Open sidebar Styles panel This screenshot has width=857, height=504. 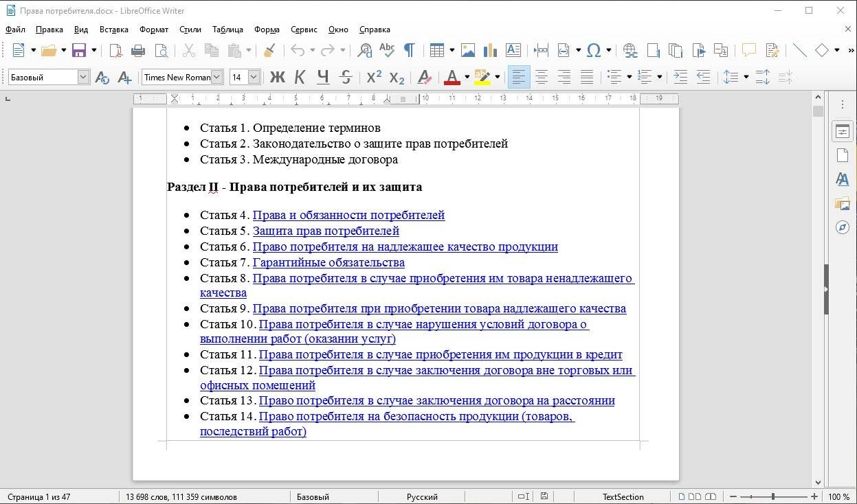843,179
